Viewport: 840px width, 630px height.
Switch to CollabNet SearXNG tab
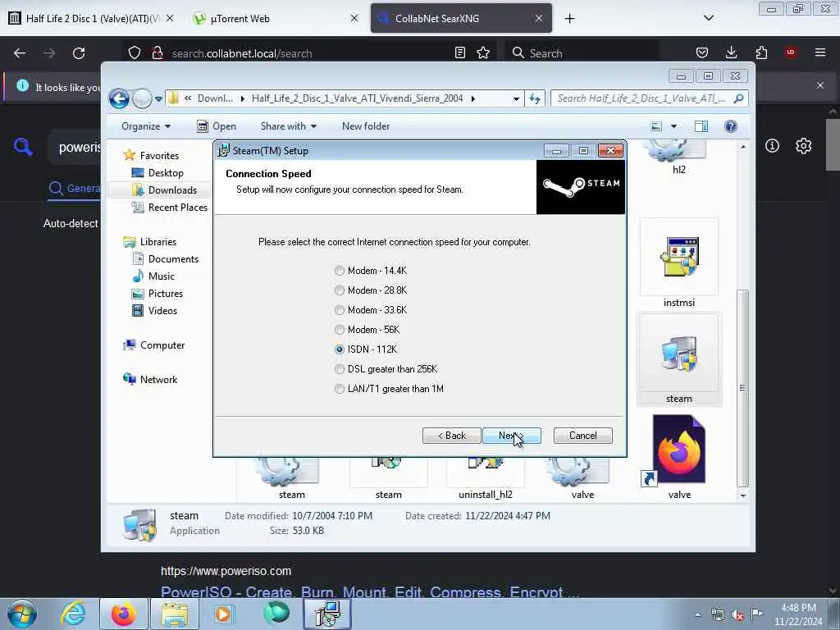pyautogui.click(x=461, y=19)
